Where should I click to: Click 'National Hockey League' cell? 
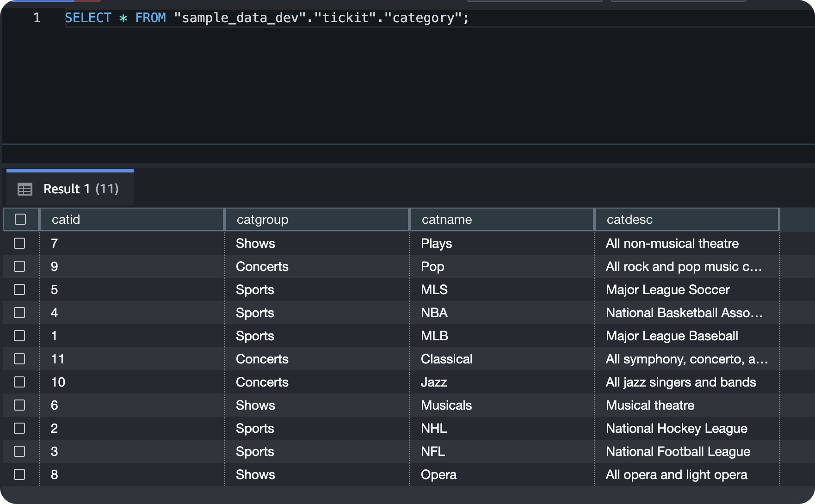687,428
